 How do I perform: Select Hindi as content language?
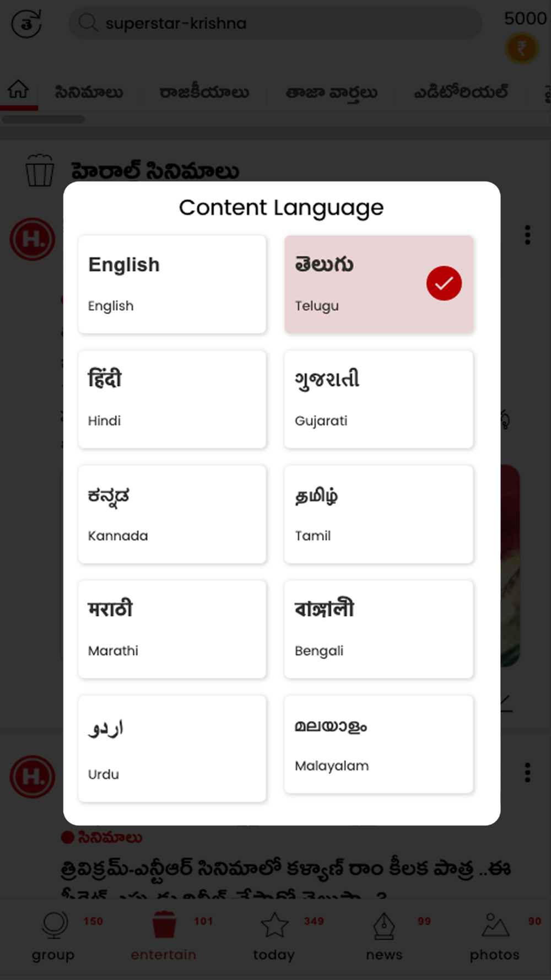point(172,399)
